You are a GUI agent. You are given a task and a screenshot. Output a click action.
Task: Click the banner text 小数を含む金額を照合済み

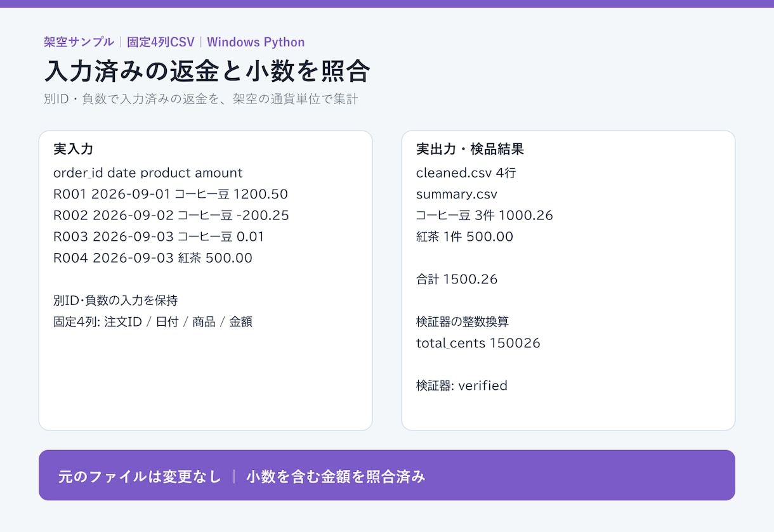(336, 476)
